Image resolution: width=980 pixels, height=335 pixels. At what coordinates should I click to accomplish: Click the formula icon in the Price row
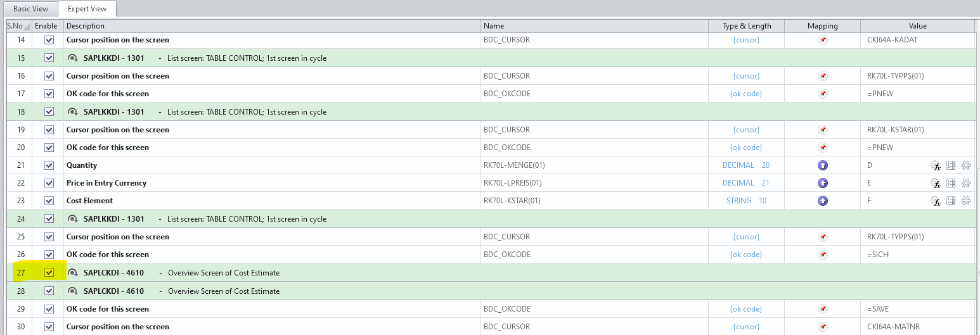coord(935,183)
